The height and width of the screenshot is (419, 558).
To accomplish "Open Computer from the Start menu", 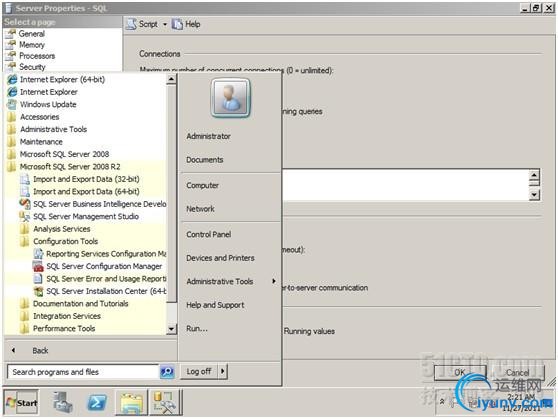I will [202, 185].
